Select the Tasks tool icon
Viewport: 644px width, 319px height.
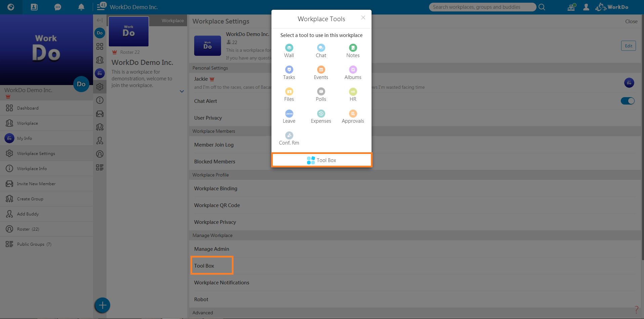(x=289, y=70)
